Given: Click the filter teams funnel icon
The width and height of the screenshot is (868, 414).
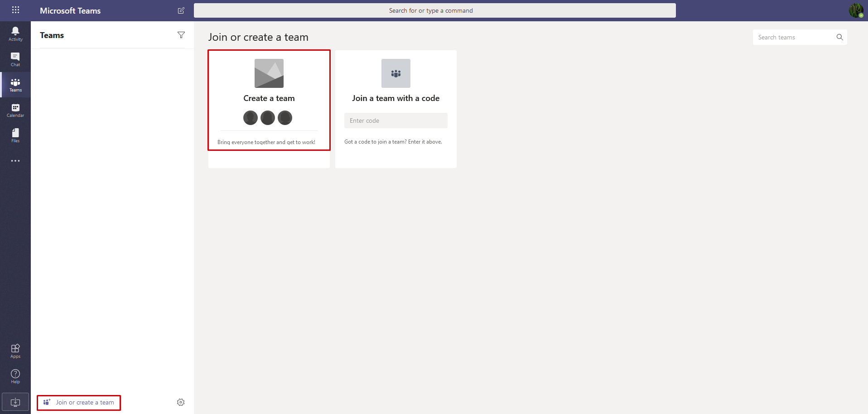Looking at the screenshot, I should (x=181, y=35).
